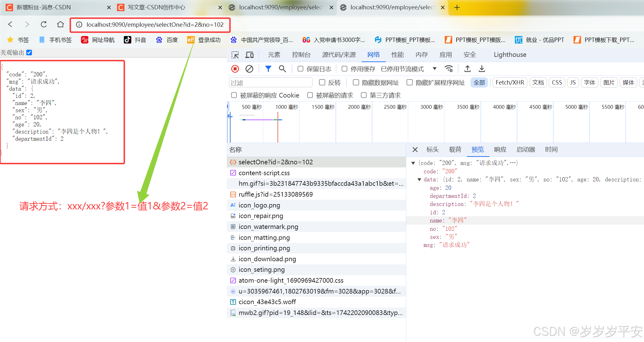Export network log as HAR file
This screenshot has height=342, width=644.
481,69
